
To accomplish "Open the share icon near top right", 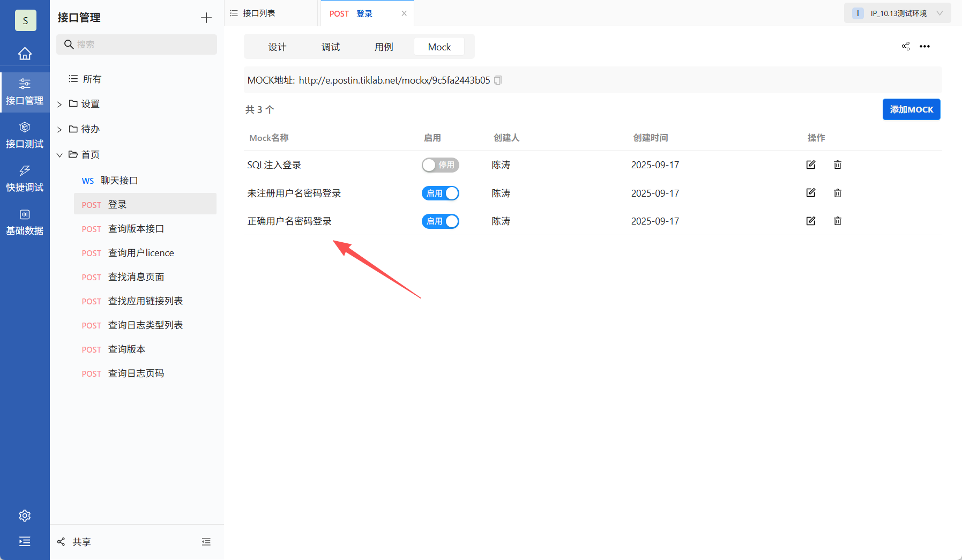I will point(906,46).
